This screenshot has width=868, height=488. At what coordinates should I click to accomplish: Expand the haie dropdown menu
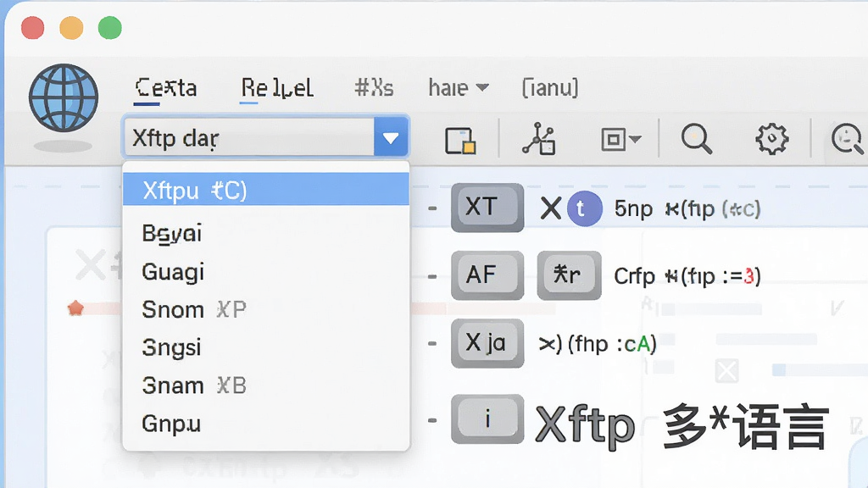tap(459, 88)
